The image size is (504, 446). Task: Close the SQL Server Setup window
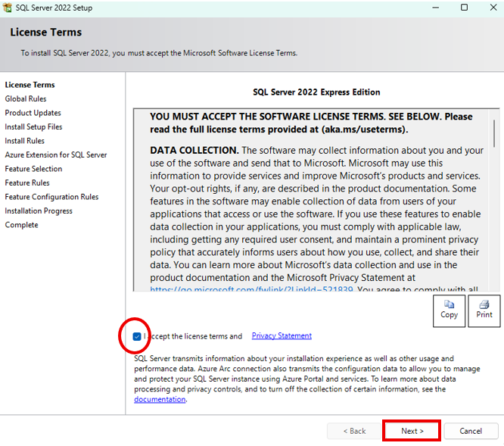click(x=493, y=8)
